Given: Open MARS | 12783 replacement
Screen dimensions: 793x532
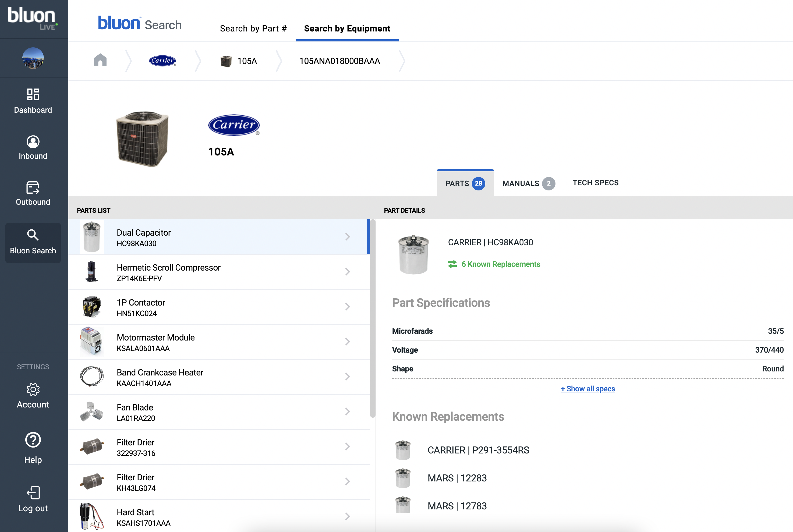Looking at the screenshot, I should click(457, 506).
